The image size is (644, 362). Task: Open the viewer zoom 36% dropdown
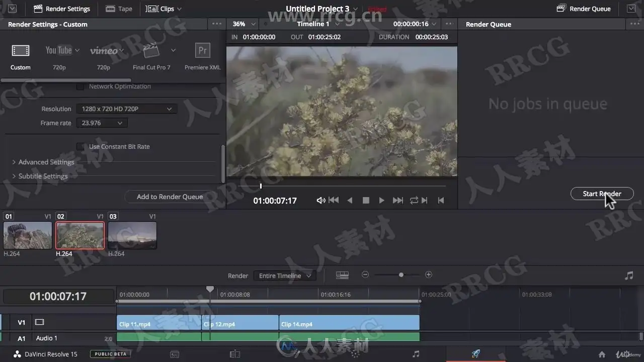(244, 24)
